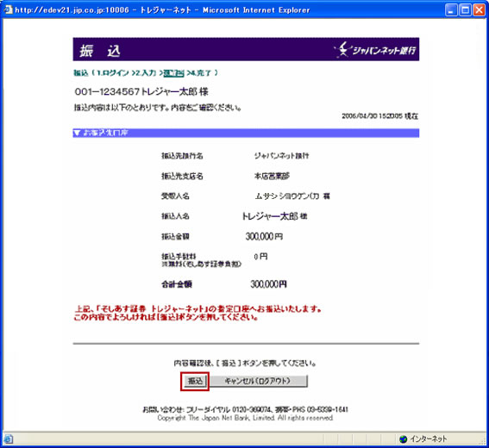
Task: Click the お問い合わせ phone number line
Action: coord(245,409)
